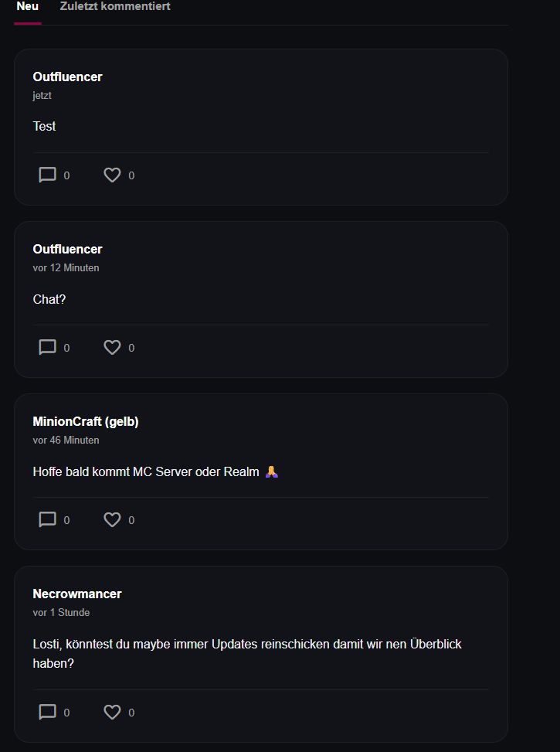560x752 pixels.
Task: Open comments on the "Test" post
Action: 48,175
